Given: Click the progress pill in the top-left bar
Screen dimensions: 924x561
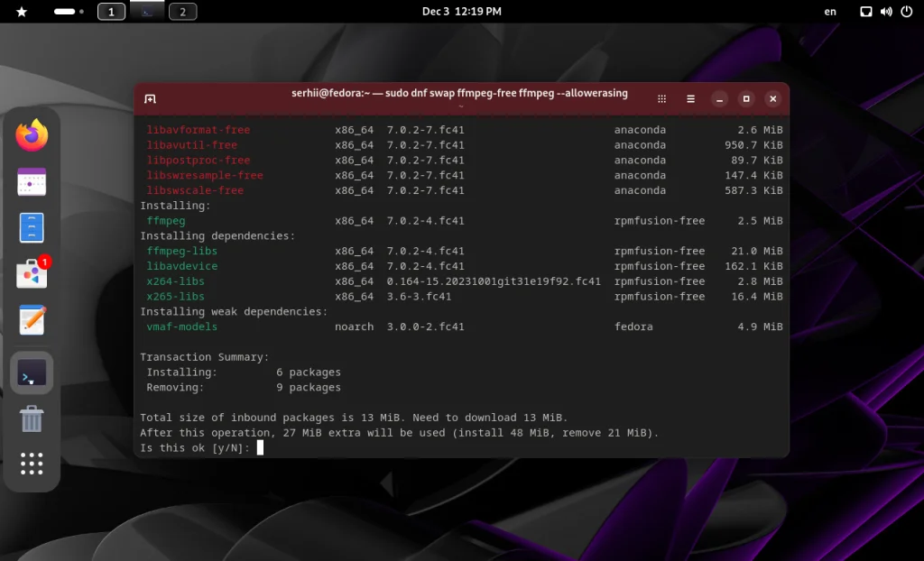Looking at the screenshot, I should coord(67,11).
